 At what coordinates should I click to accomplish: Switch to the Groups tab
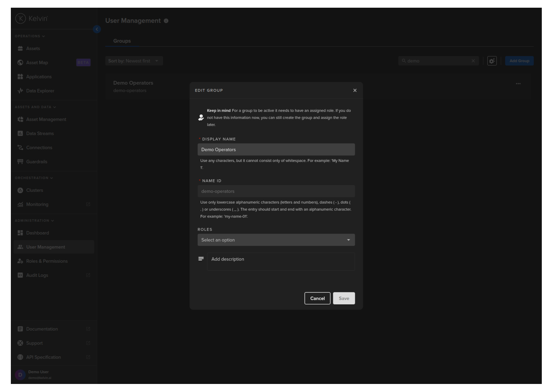(x=122, y=41)
